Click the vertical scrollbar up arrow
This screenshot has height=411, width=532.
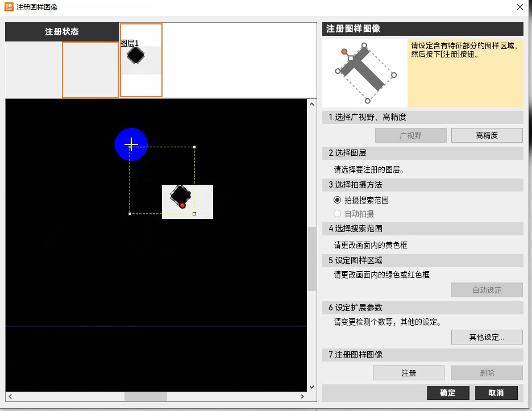pyautogui.click(x=312, y=104)
